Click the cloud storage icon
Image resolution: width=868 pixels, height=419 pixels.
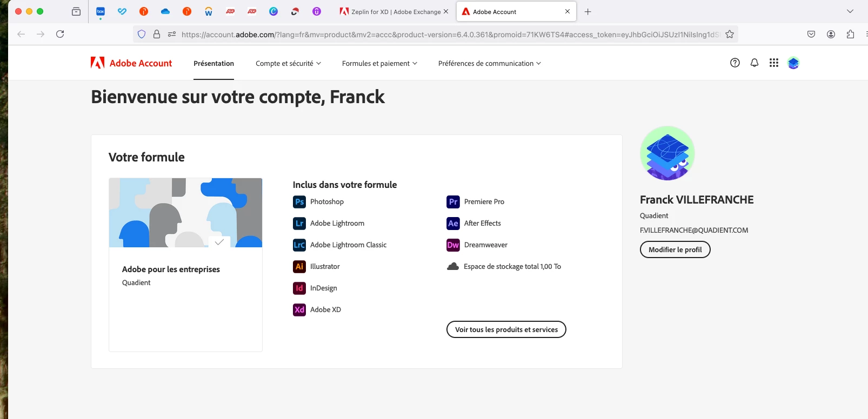click(x=453, y=266)
